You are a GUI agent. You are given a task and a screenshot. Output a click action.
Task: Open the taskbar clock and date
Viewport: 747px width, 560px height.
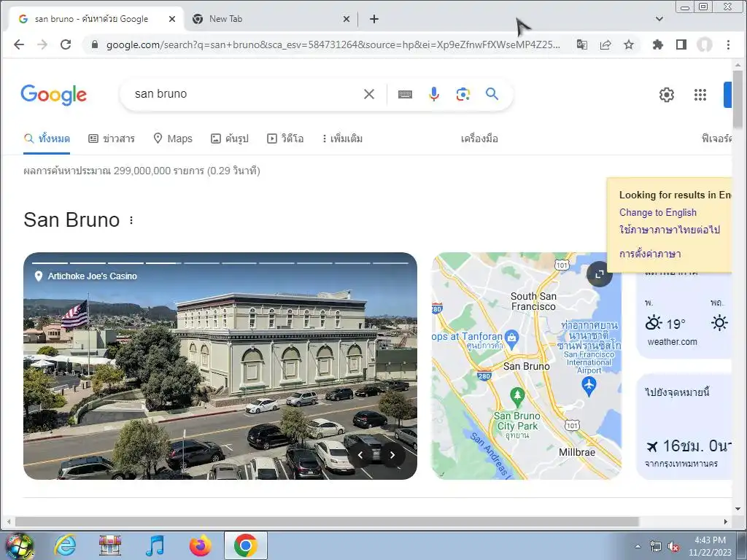710,546
